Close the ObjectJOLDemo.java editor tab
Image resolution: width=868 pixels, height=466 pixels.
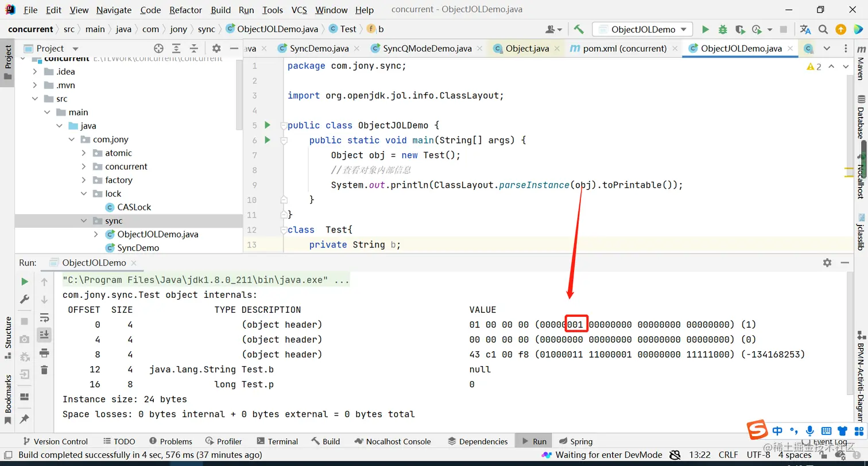(x=790, y=49)
